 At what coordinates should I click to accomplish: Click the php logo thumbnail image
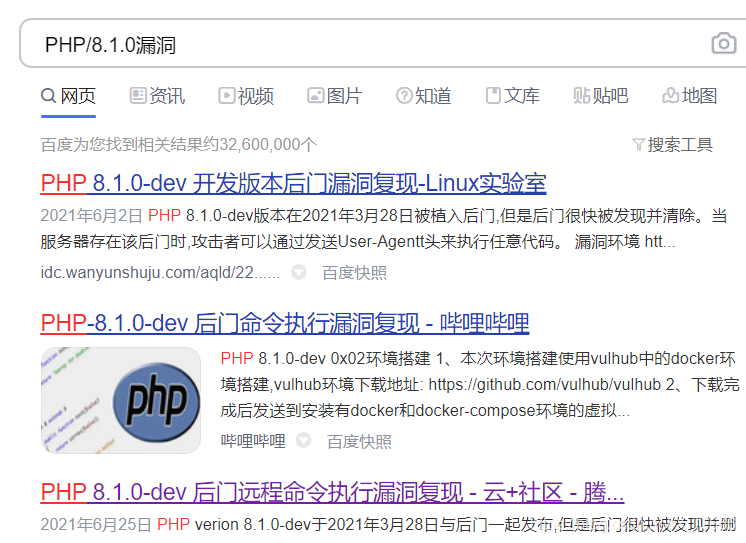(x=121, y=400)
